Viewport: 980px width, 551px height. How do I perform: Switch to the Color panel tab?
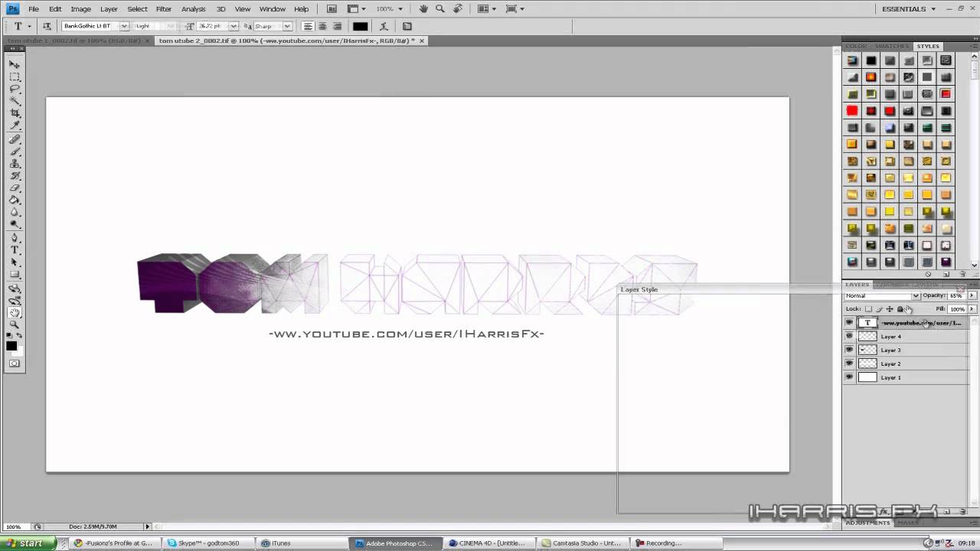pos(857,46)
